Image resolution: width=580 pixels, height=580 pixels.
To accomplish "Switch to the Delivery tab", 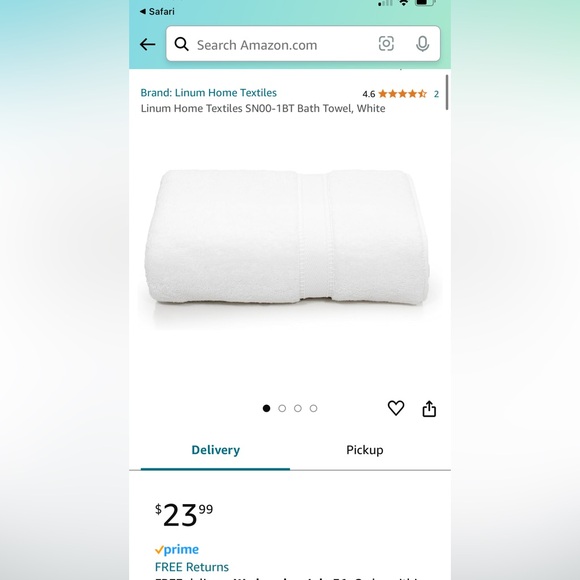I will click(x=215, y=450).
